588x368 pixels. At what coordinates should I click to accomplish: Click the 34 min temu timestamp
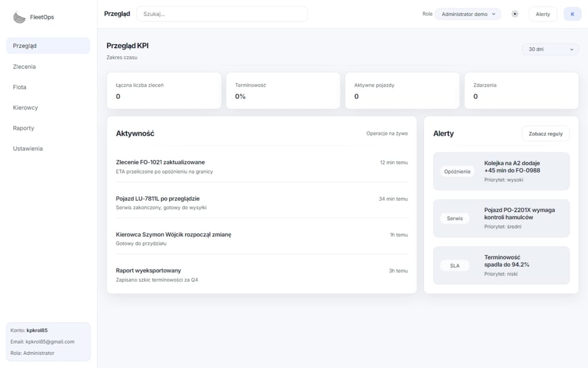[393, 199]
